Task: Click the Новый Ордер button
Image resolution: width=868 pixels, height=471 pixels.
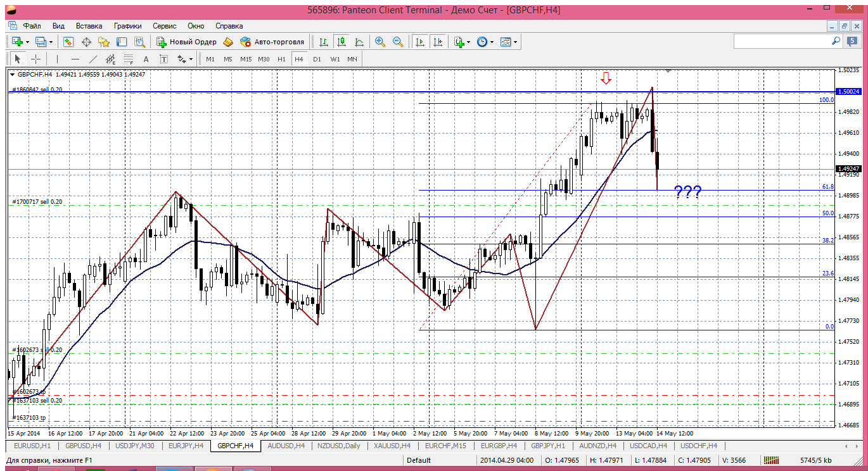Action: coord(187,42)
